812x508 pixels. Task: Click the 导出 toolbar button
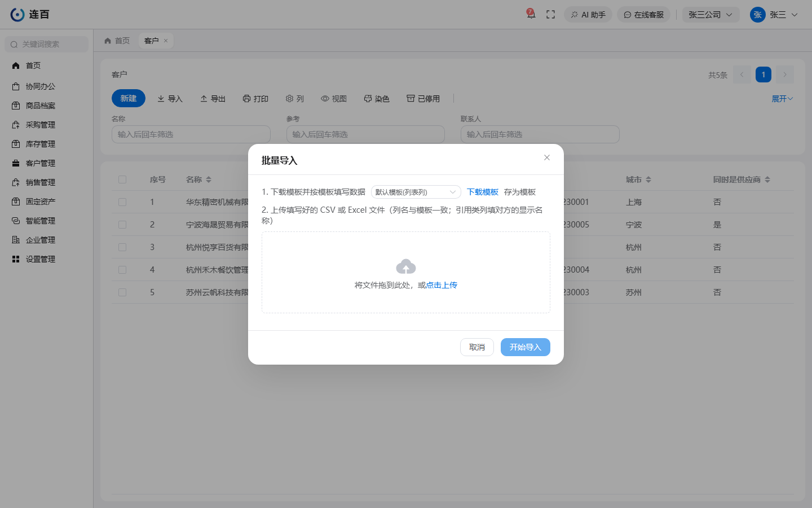click(x=213, y=99)
